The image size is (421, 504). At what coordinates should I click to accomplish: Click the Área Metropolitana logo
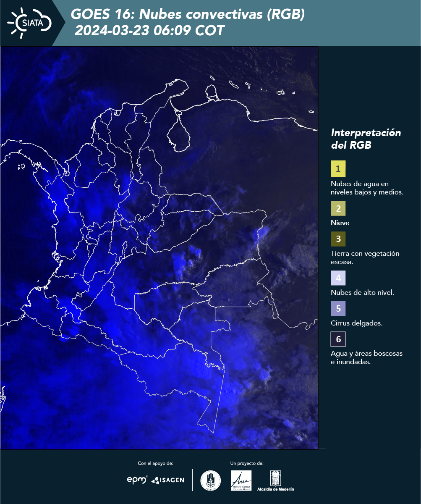(241, 480)
